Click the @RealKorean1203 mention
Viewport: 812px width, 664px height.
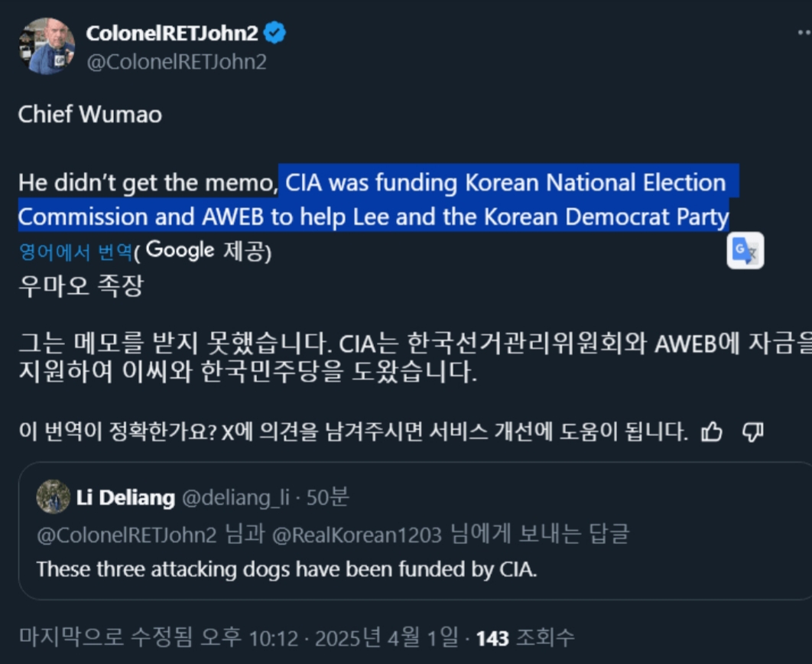point(357,534)
